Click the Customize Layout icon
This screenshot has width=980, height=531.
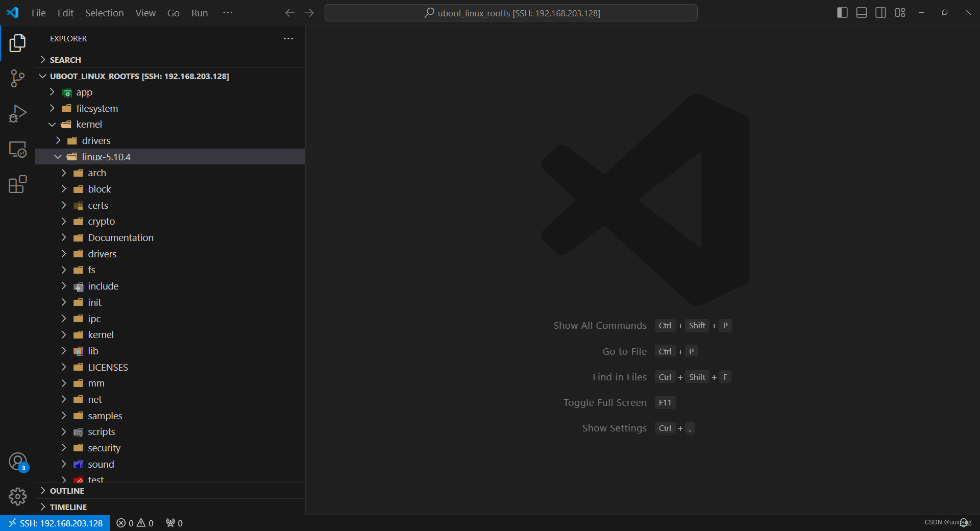pos(900,12)
